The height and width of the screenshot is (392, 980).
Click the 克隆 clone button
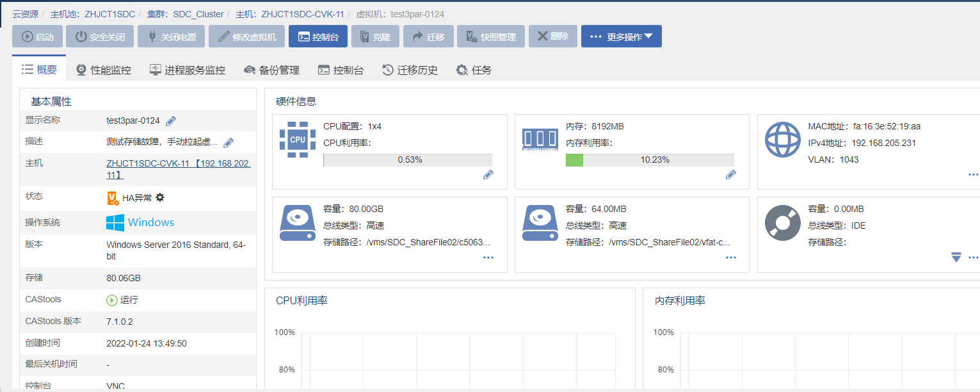click(x=375, y=37)
